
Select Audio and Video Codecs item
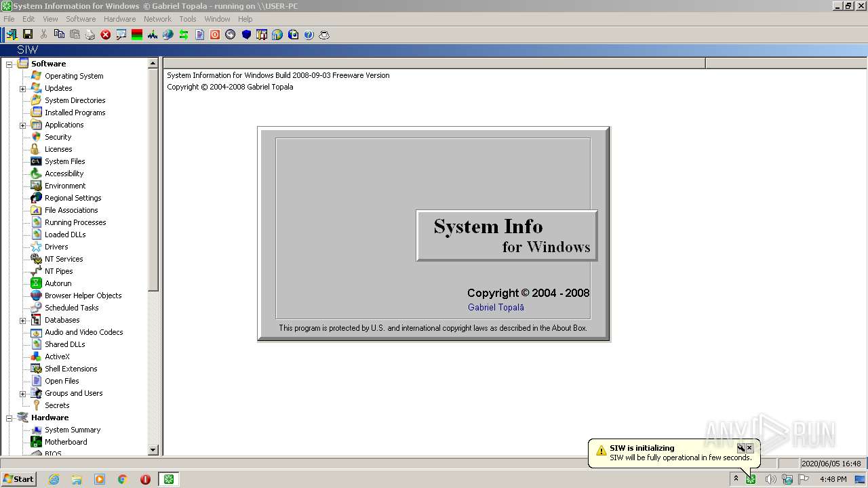83,332
